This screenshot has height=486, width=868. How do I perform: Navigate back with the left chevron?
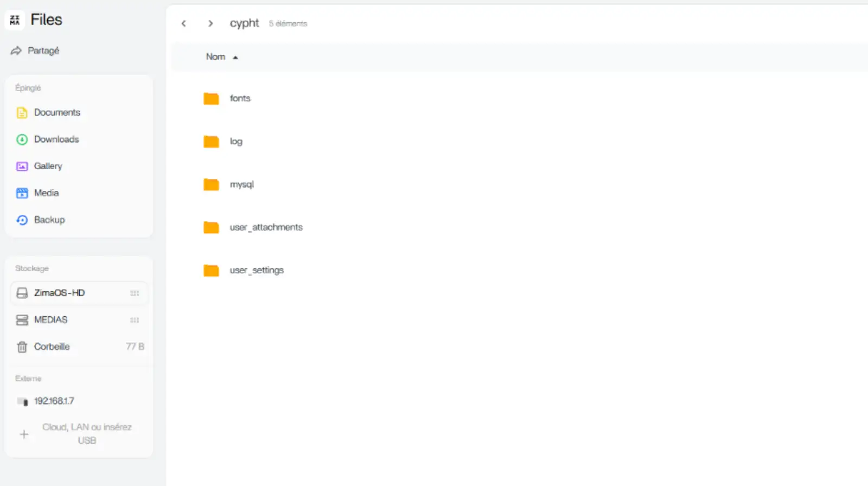click(184, 23)
